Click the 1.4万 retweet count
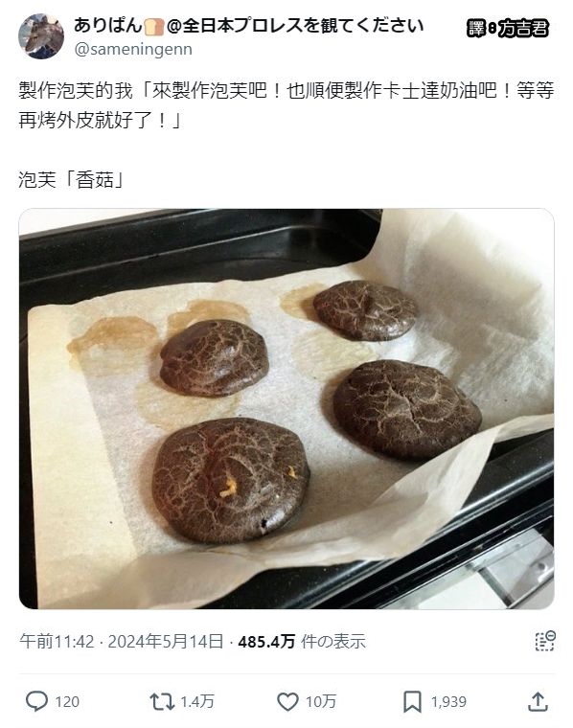The width and height of the screenshot is (573, 728). (x=196, y=701)
